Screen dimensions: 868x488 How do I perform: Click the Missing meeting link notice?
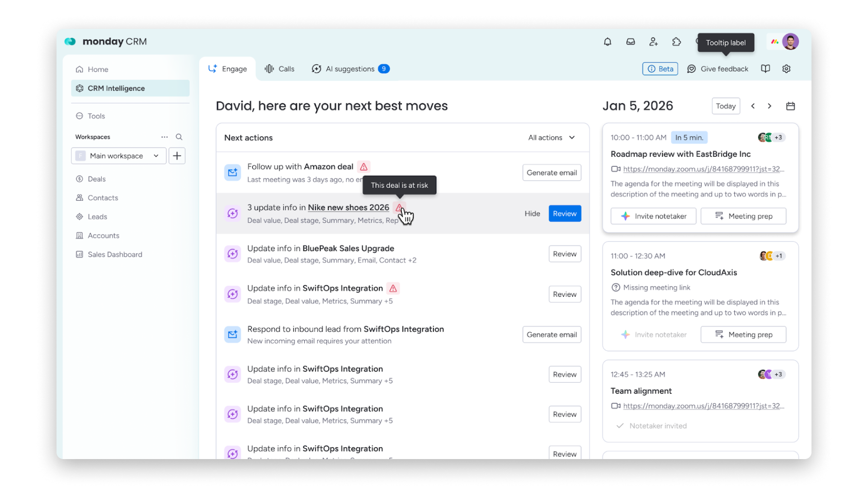pos(651,287)
